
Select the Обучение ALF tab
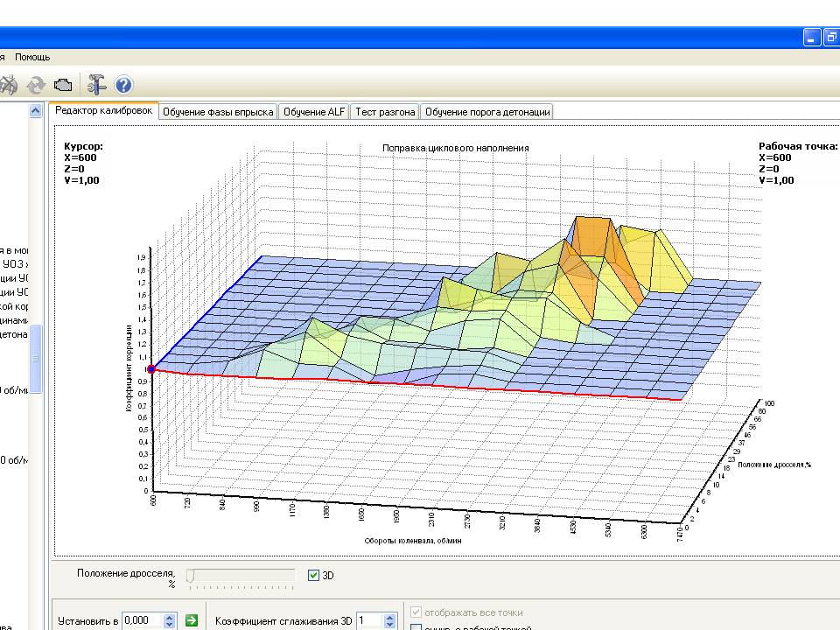click(314, 112)
